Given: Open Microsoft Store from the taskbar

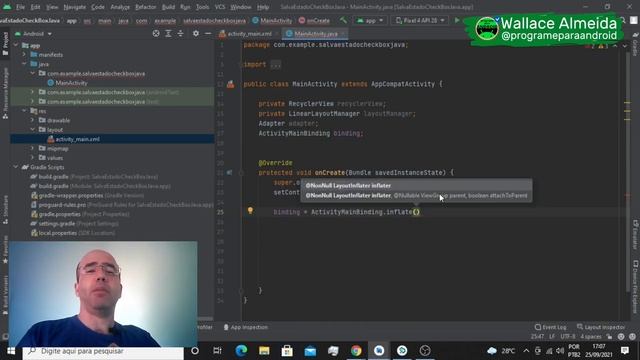Looking at the screenshot, I should [287, 351].
